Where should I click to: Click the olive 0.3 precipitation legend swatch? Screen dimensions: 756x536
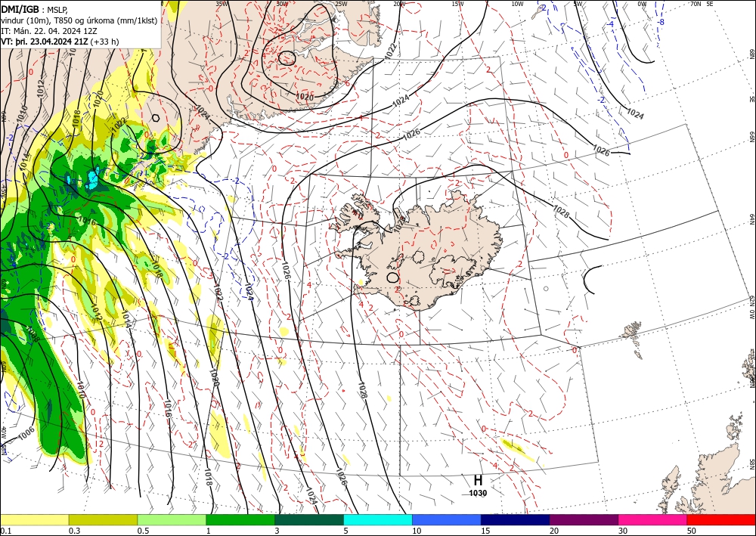tap(103, 519)
